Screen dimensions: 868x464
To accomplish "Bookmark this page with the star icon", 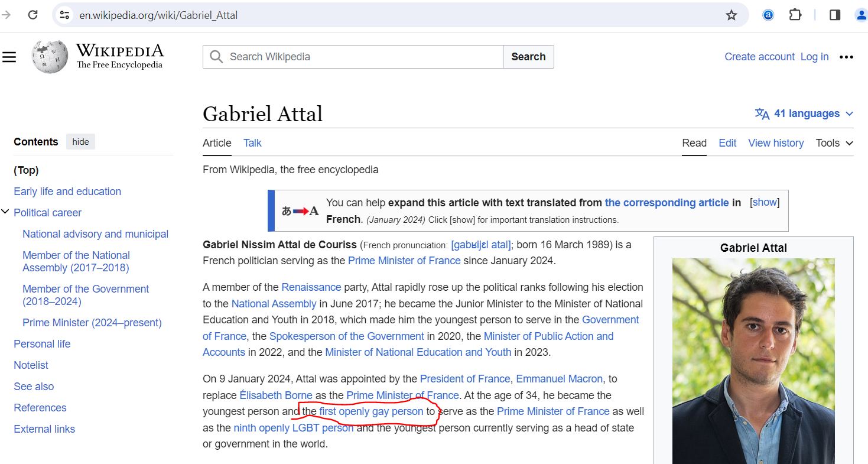I will (x=732, y=15).
